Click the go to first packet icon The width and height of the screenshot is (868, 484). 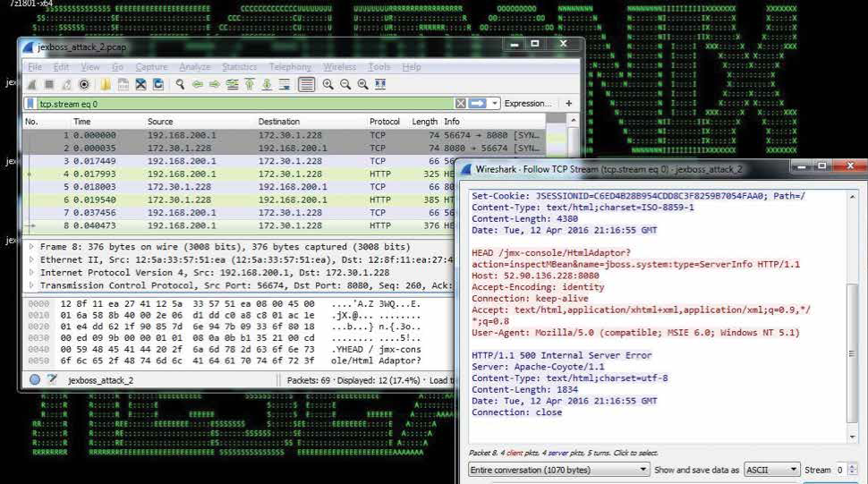coord(249,85)
